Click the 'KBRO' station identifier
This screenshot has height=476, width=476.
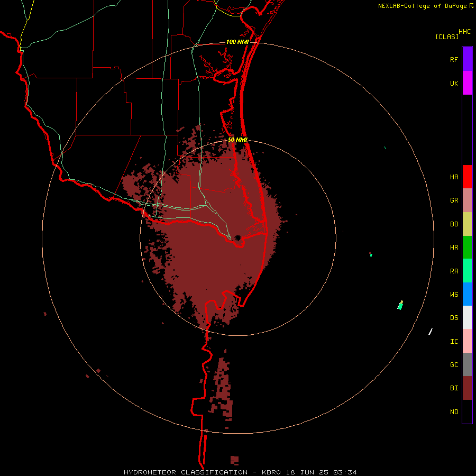271,472
